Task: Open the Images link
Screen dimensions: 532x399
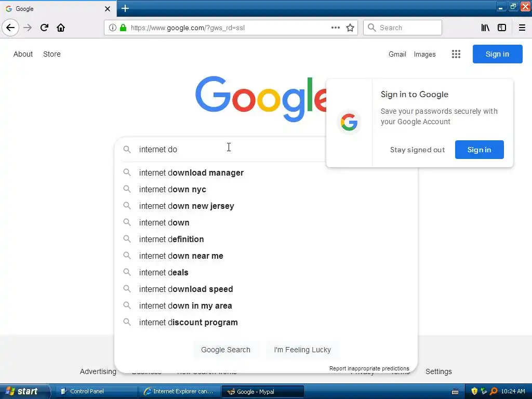Action: 424,54
